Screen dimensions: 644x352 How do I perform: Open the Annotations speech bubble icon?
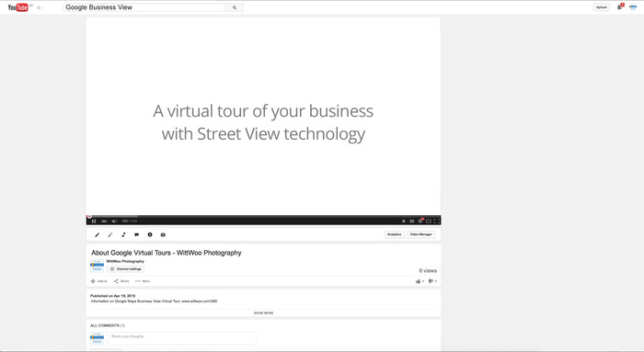click(136, 235)
